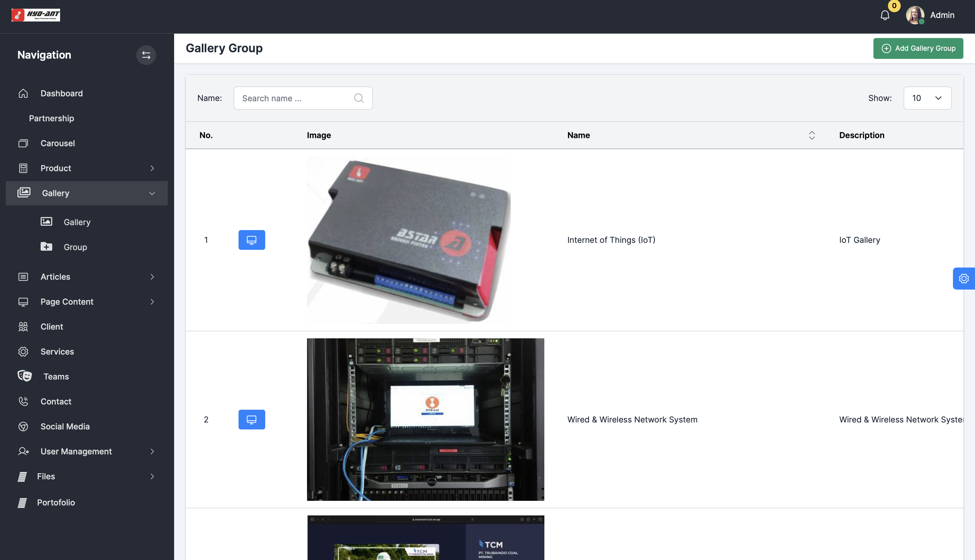The image size is (975, 560).
Task: Click the HYD-ANT logo in header
Action: pos(36,15)
